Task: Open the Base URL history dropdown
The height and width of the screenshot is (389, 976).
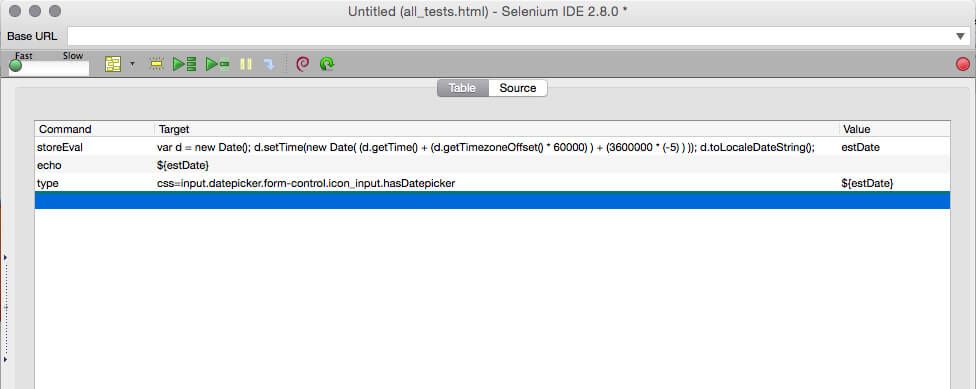Action: pyautogui.click(x=960, y=36)
